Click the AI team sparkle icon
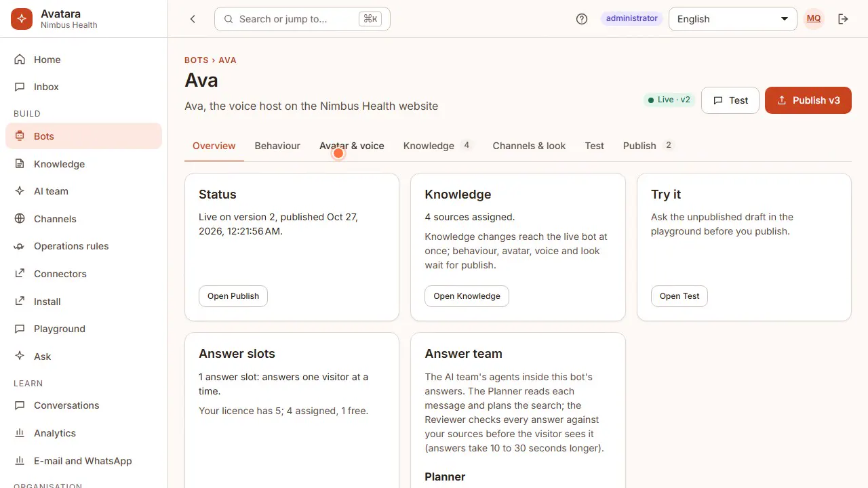The image size is (868, 488). click(x=20, y=191)
